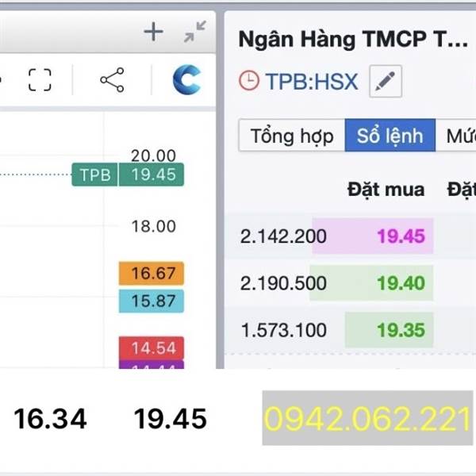This screenshot has width=476, height=476.
Task: Click the Ngân Hàng TMCP title
Action: (x=353, y=40)
